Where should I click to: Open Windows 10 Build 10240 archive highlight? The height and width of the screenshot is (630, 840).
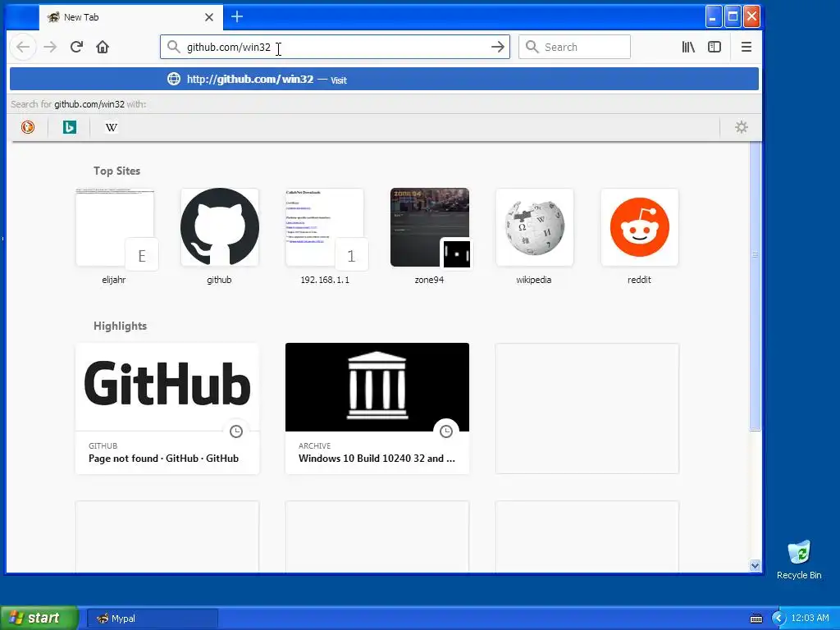coord(377,409)
